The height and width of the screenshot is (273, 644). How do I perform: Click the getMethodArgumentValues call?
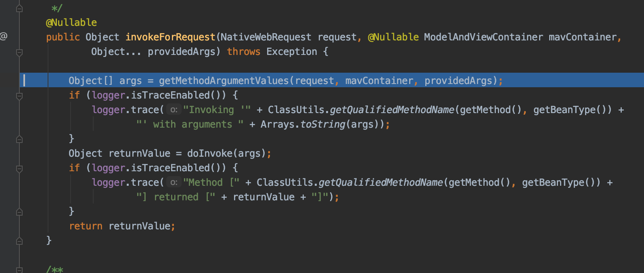[x=224, y=81]
